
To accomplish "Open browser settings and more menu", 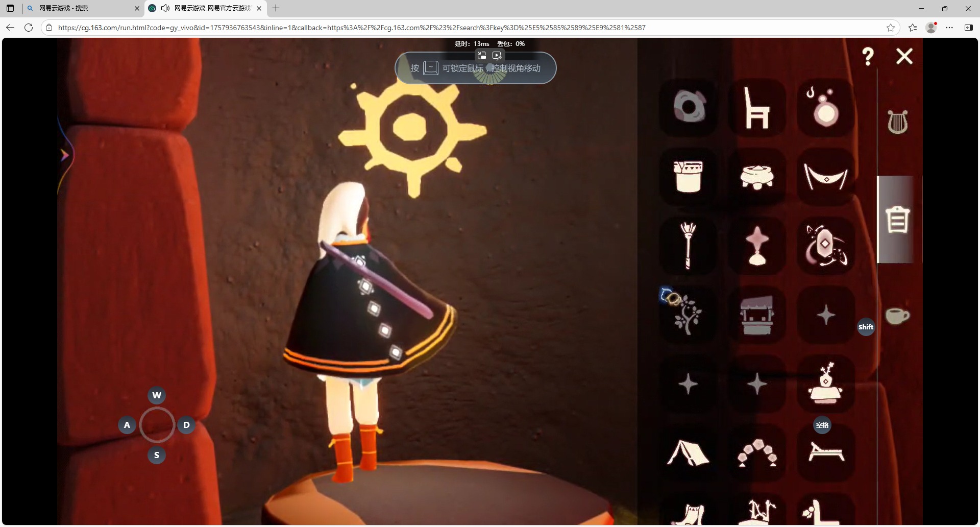I will click(949, 28).
